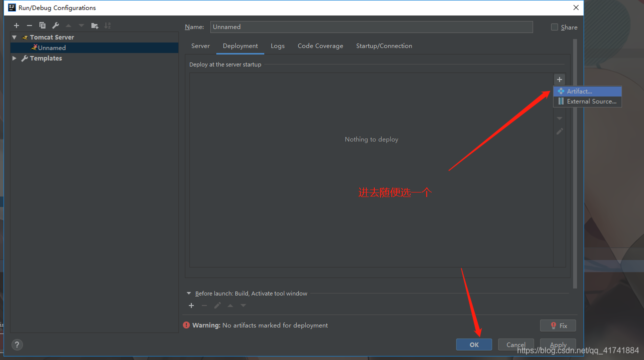Collapse the Before launch section

pos(189,293)
